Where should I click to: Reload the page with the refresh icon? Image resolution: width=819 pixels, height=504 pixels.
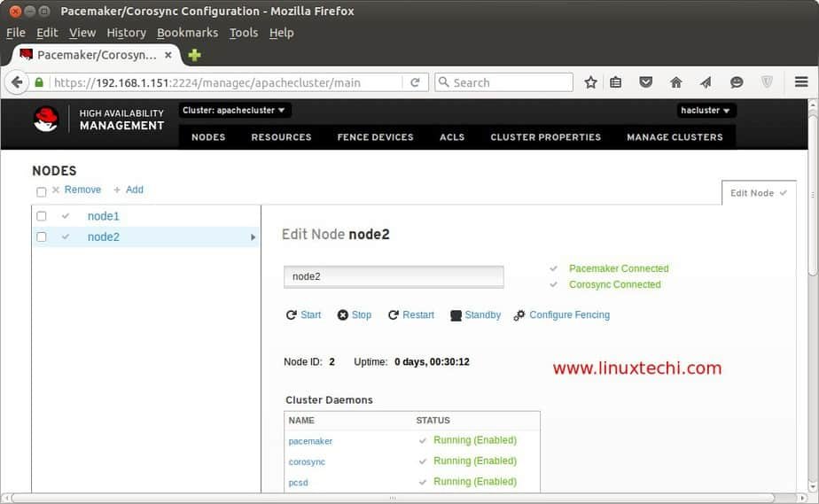[415, 82]
